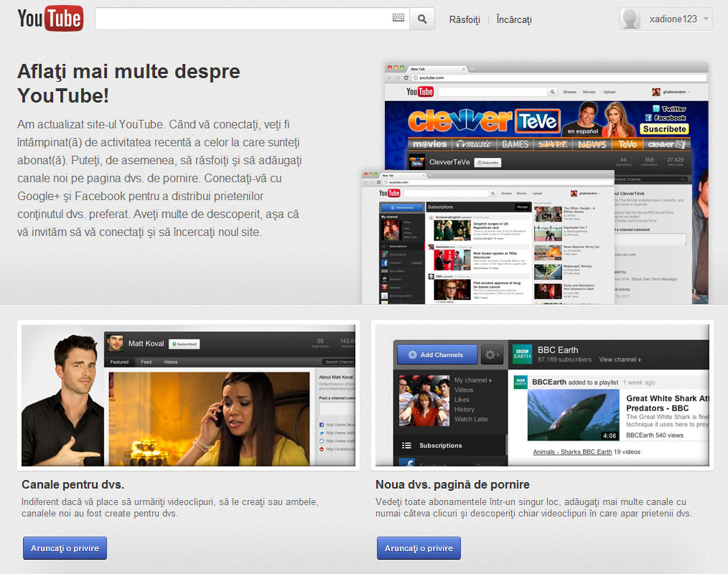Click the BBC Earth homepage preview image
The height and width of the screenshot is (574, 728).
(542, 395)
